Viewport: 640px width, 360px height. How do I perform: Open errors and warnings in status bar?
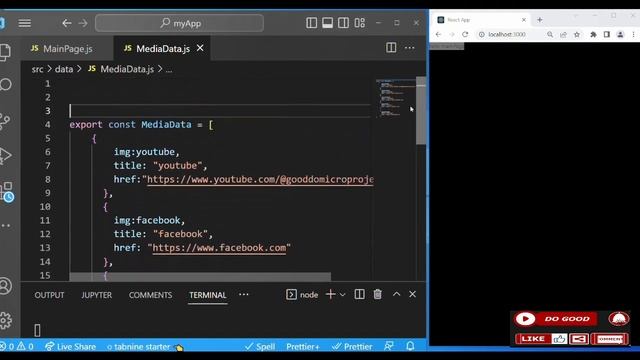17,347
